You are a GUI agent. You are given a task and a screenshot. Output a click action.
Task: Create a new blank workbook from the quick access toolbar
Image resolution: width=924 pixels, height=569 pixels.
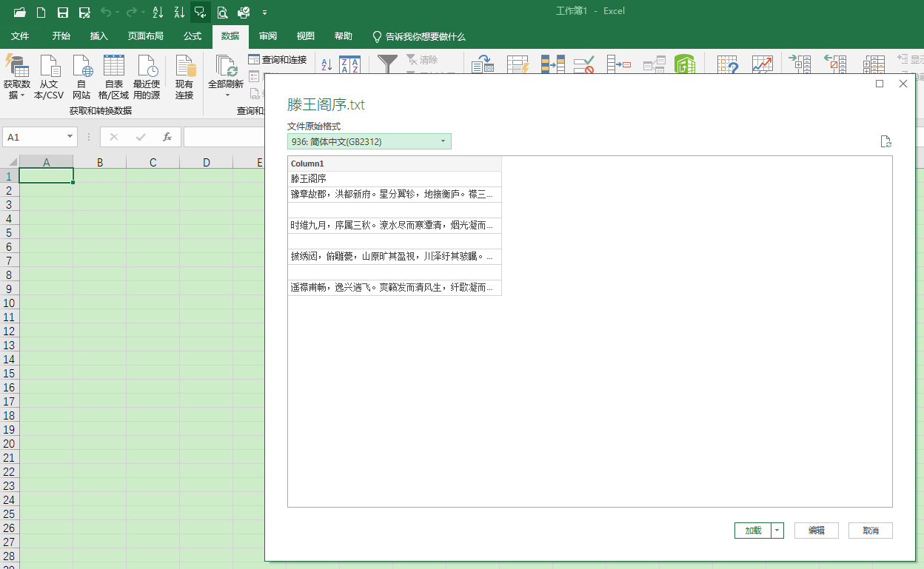pyautogui.click(x=41, y=12)
